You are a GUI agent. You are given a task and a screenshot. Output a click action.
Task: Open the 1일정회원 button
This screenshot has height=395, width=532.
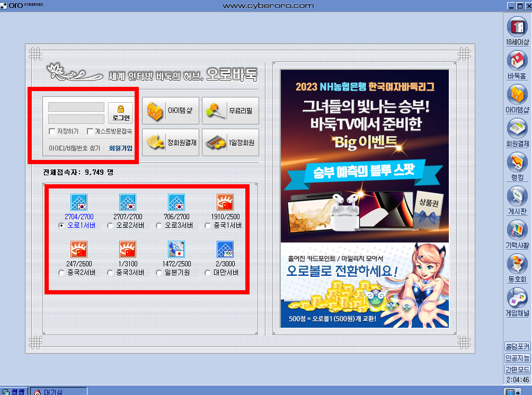230,142
